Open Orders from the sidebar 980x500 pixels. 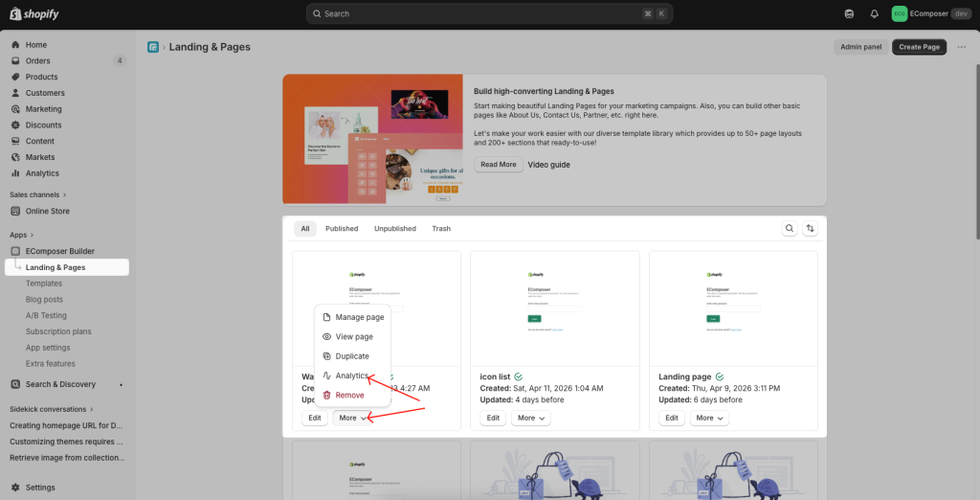[38, 61]
